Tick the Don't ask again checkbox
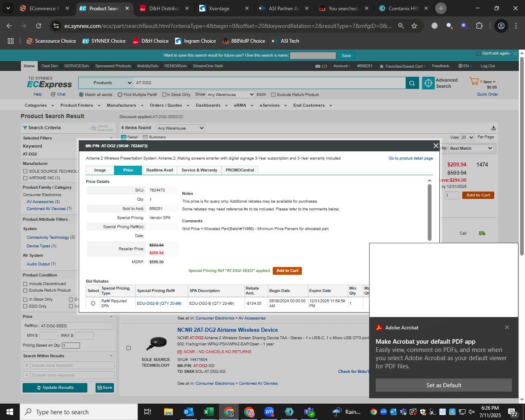The width and height of the screenshot is (525, 420). (478, 53)
